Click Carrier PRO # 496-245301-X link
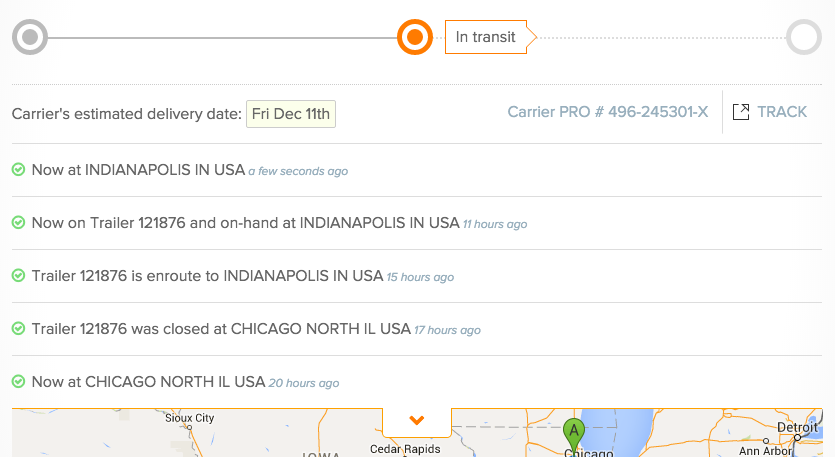Image resolution: width=835 pixels, height=457 pixels. [608, 112]
